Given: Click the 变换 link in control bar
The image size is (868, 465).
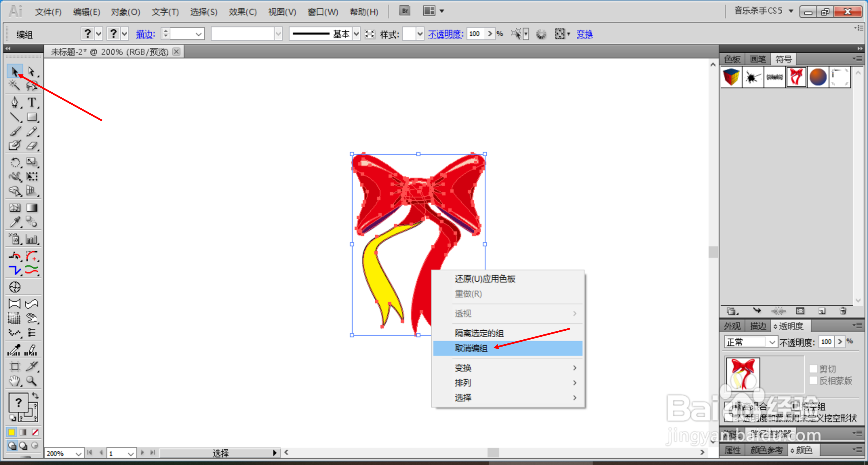Looking at the screenshot, I should (584, 34).
